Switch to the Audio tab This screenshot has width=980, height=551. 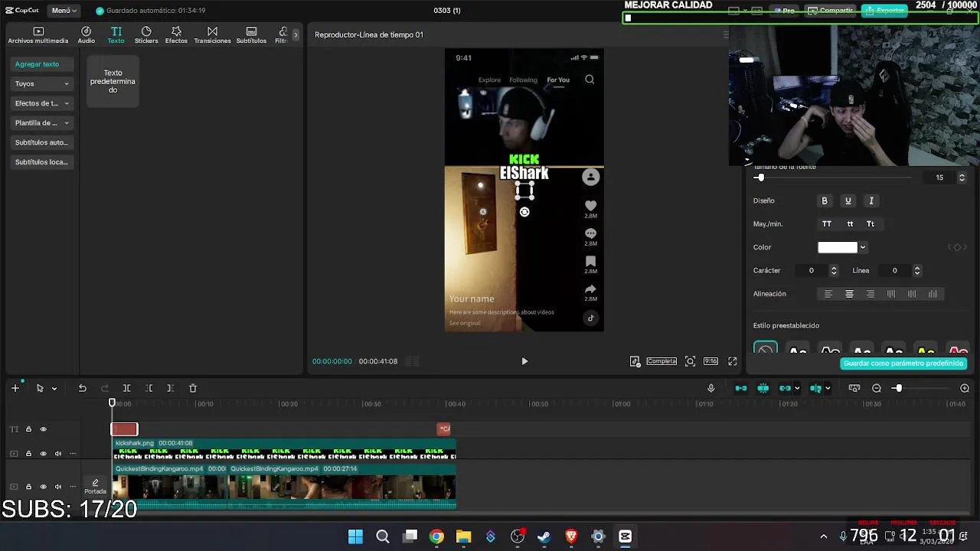tap(86, 35)
